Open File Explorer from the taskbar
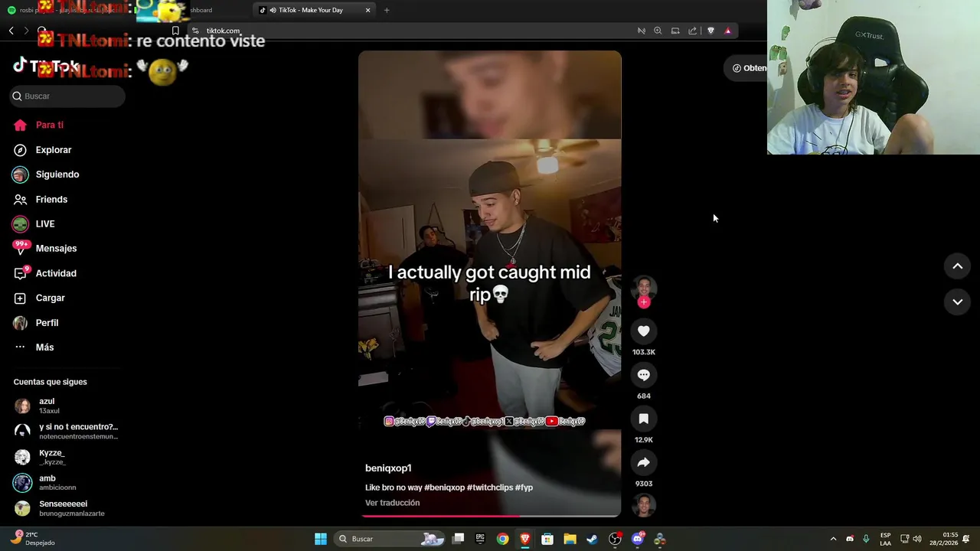Viewport: 980px width, 551px height. [x=570, y=539]
